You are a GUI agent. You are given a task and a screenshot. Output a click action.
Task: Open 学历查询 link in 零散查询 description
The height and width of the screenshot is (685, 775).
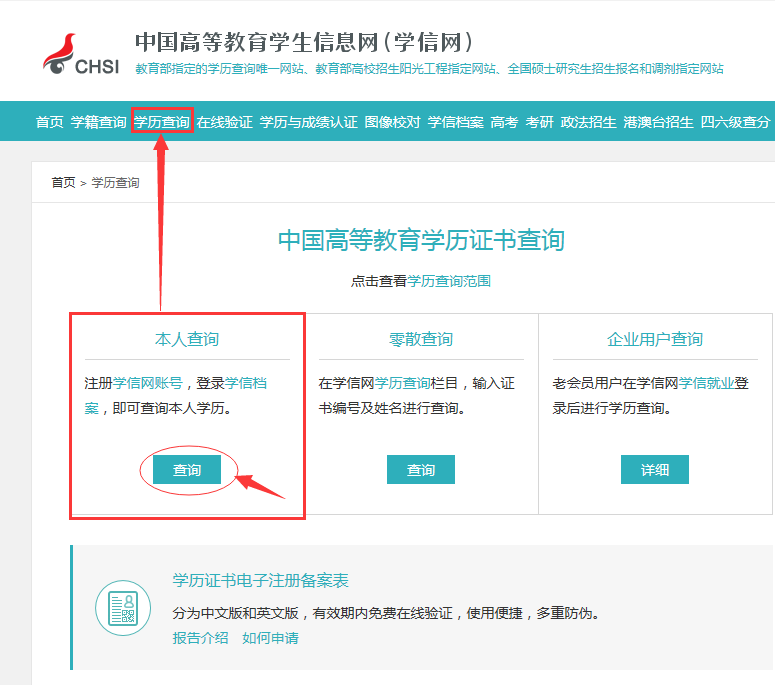pyautogui.click(x=402, y=383)
